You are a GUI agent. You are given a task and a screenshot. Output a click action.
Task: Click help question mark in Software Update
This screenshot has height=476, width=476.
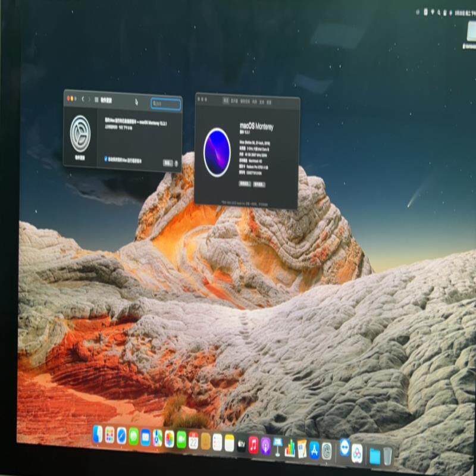click(x=176, y=164)
